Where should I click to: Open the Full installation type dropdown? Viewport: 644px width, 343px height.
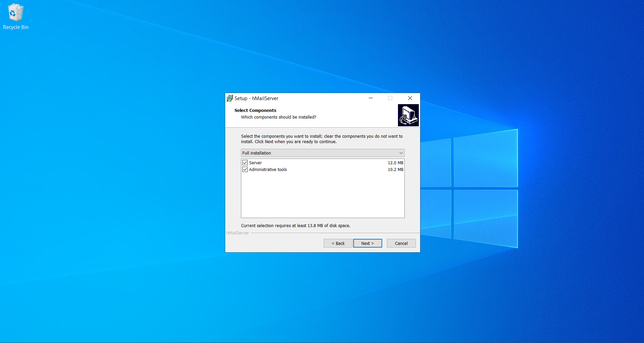323,153
